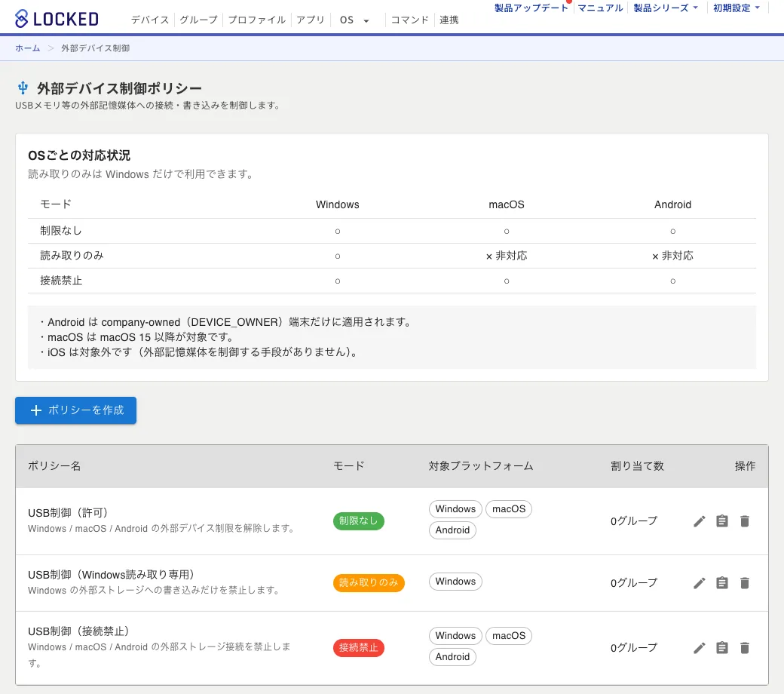Click the 割り当て数 column header
784x694 pixels.
[x=637, y=466]
